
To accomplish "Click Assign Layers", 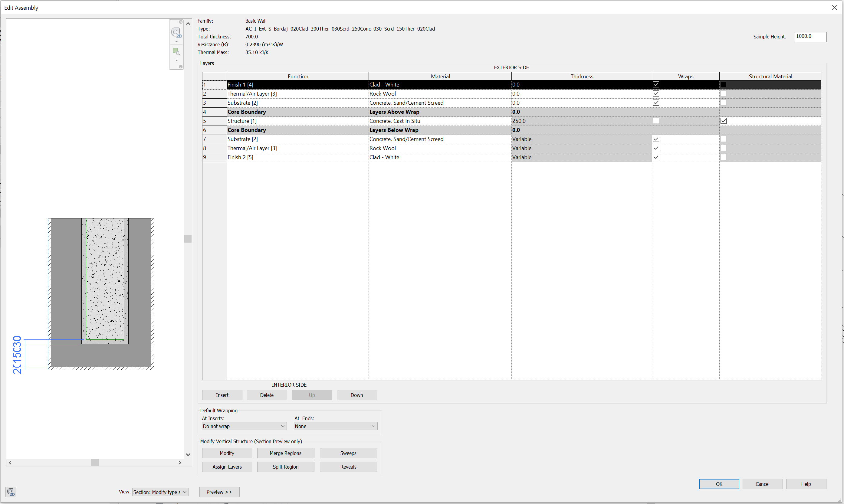I will 227,466.
